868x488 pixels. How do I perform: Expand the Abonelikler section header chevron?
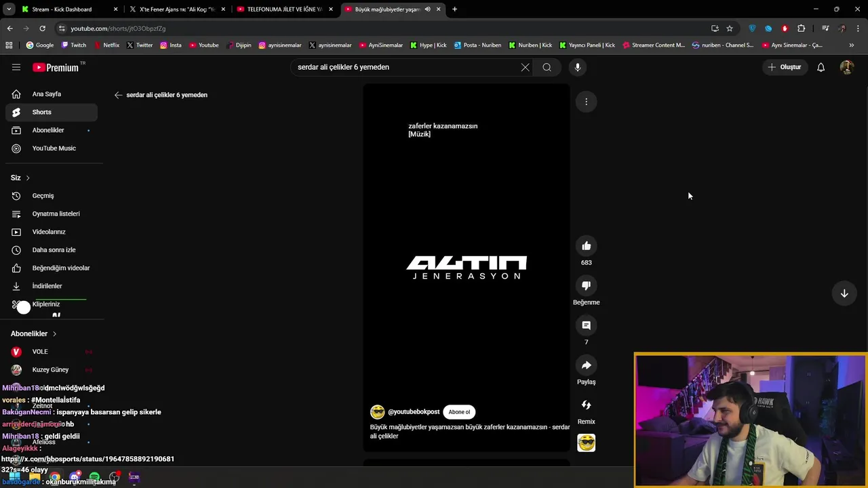point(54,333)
